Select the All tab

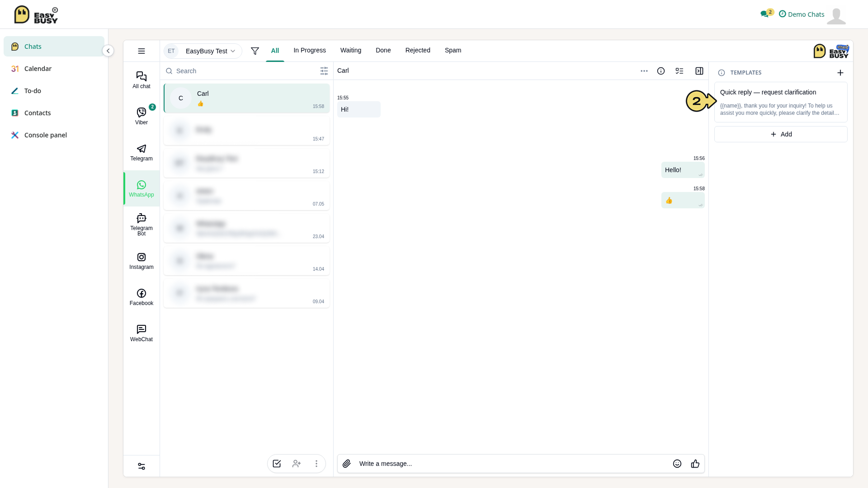[x=275, y=51]
